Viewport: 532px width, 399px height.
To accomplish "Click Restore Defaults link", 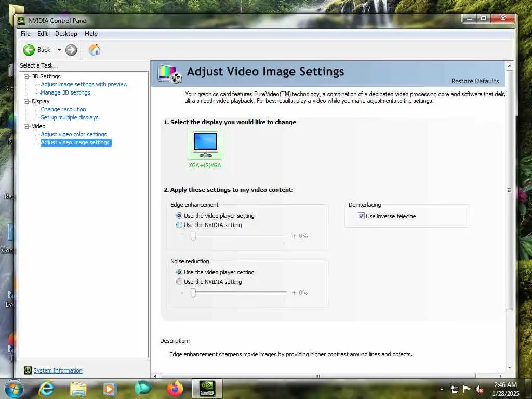I will pyautogui.click(x=475, y=81).
